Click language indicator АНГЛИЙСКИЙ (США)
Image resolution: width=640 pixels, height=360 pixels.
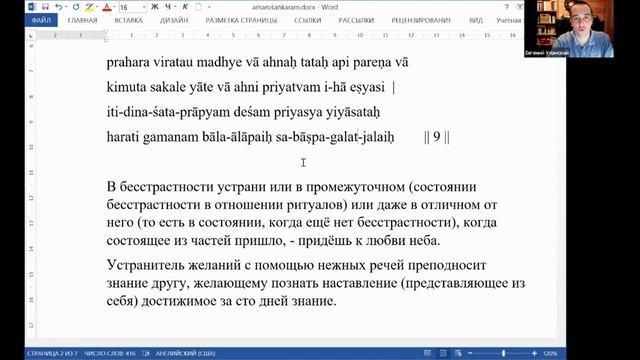[x=186, y=353]
